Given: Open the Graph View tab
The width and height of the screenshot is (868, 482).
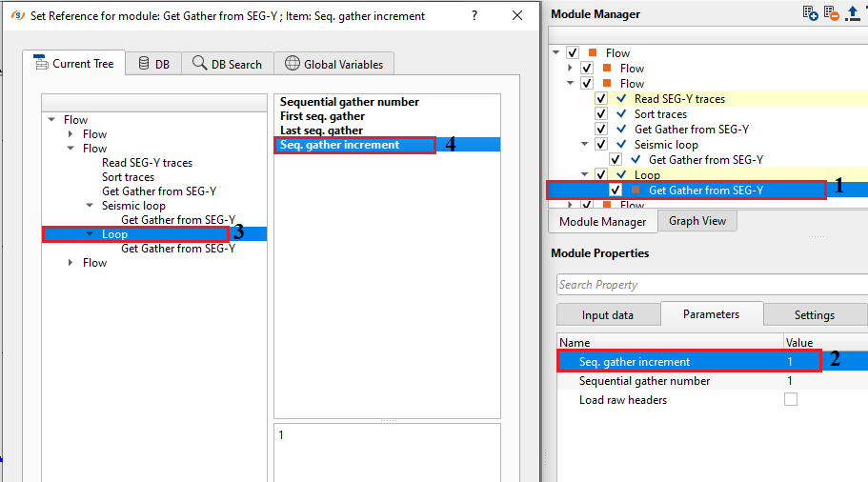Looking at the screenshot, I should [697, 221].
